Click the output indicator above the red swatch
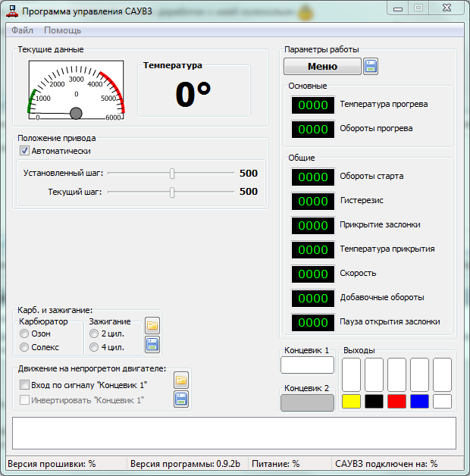 [x=396, y=374]
